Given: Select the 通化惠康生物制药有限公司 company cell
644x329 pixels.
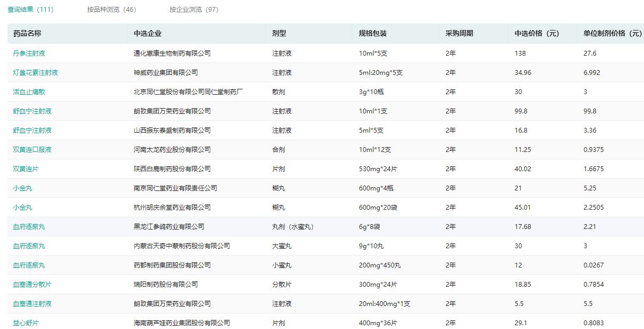Looking at the screenshot, I should pyautogui.click(x=172, y=53).
